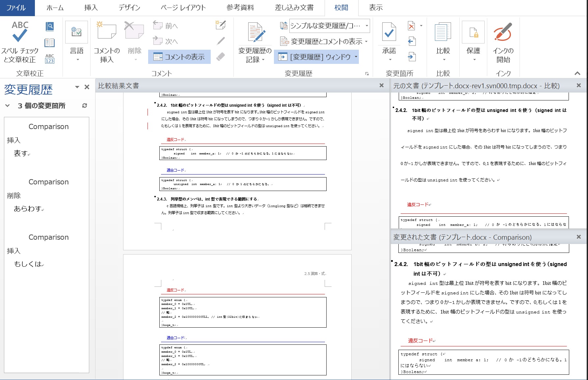588x380 pixels.
Task: Switch to the 表示 tab
Action: (376, 8)
